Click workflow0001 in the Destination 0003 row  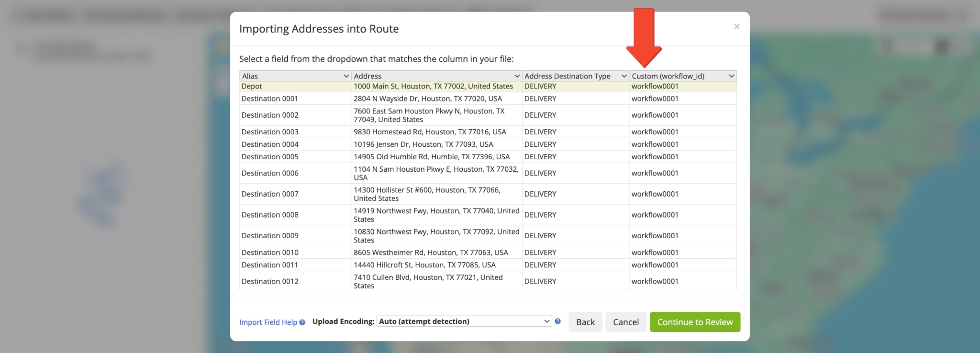point(655,132)
